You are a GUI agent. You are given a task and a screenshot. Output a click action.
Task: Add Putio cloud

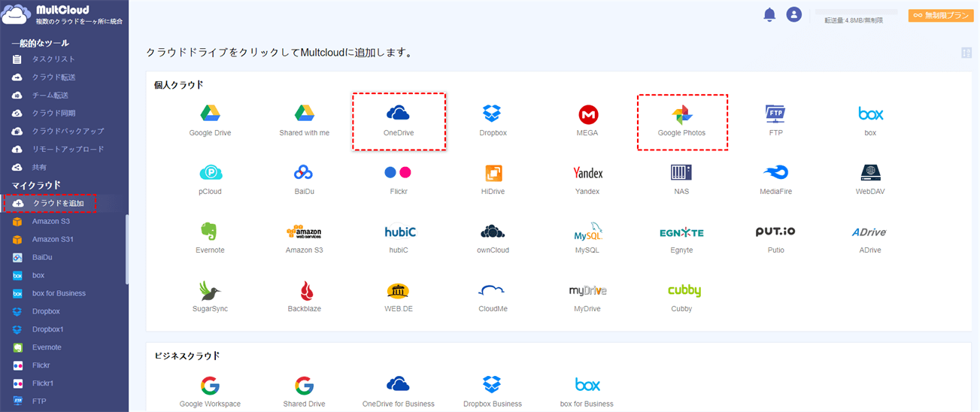click(775, 238)
